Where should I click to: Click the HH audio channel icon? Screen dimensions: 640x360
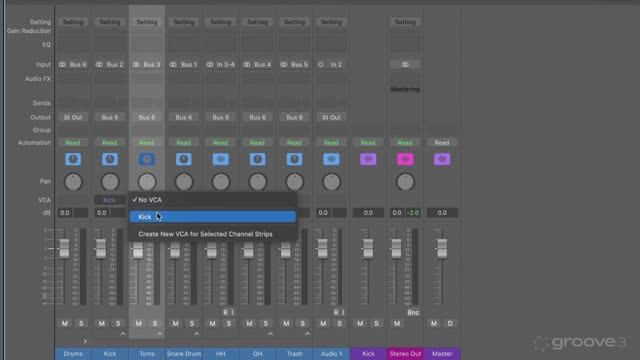(220, 159)
